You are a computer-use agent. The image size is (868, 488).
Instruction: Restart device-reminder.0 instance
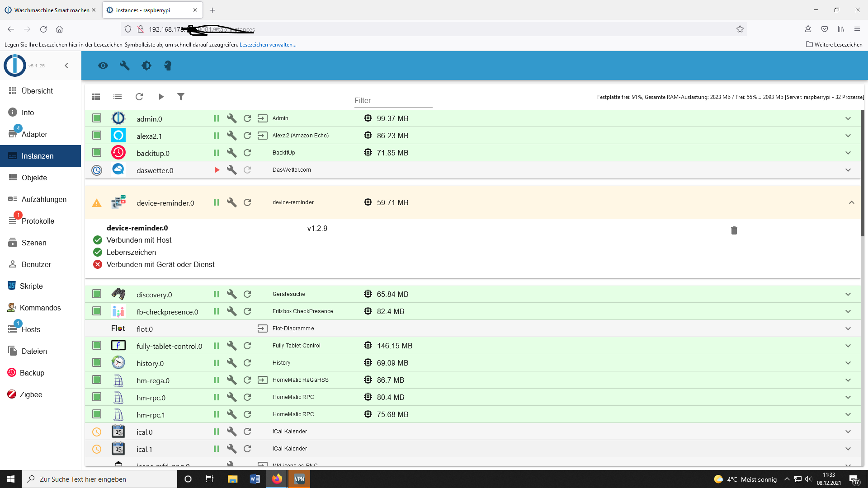[x=247, y=202]
